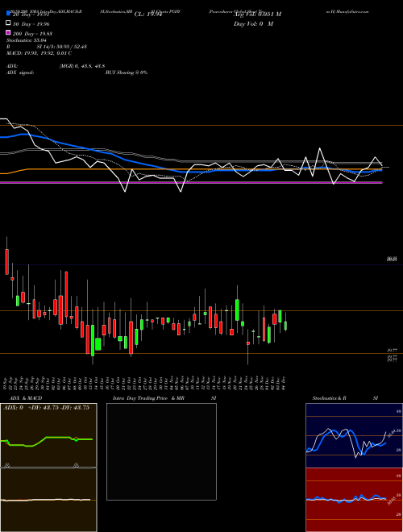403x532 pixels.
Task: Select the 'SI 14/3: 50.95 / 52.48' value
Action: coord(62,47)
